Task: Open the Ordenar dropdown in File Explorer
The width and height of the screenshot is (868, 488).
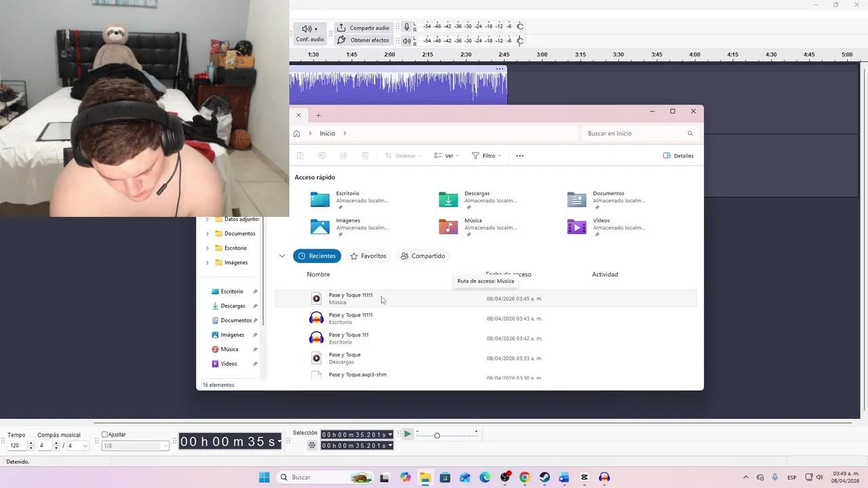Action: [x=403, y=156]
